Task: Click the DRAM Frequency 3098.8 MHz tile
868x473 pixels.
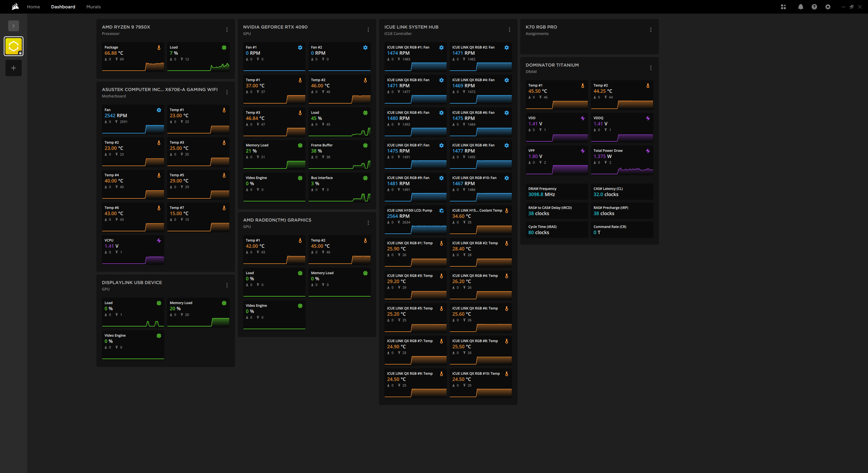Action: coord(556,192)
